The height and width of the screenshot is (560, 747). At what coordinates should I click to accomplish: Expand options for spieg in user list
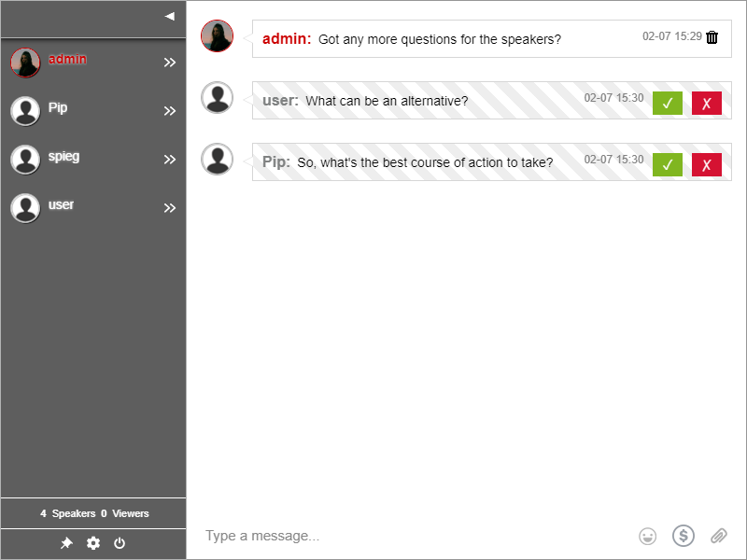coord(170,160)
